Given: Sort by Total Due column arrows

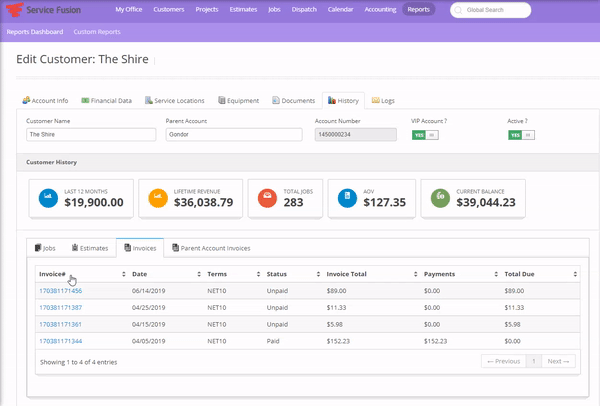Looking at the screenshot, I should pos(575,274).
